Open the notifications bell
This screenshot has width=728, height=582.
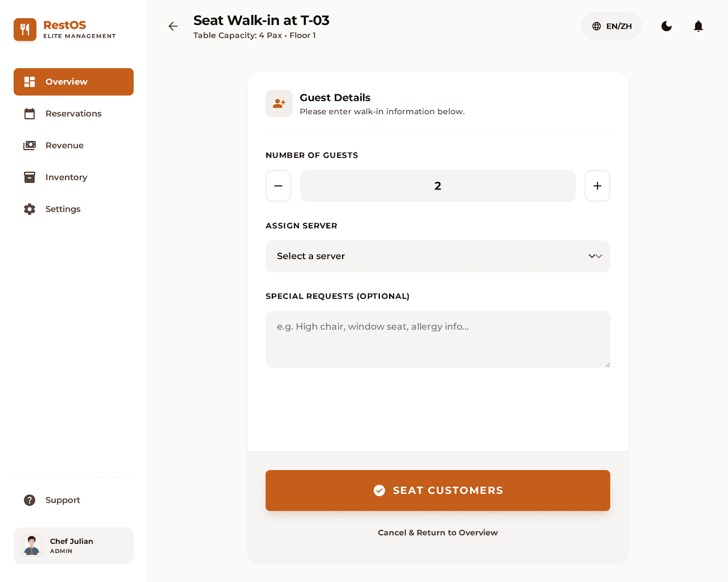pos(698,26)
